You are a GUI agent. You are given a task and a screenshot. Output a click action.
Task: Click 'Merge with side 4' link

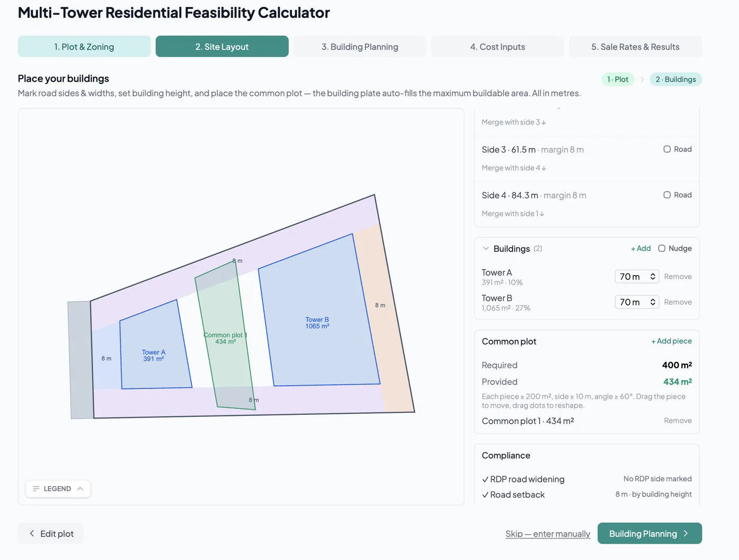514,168
